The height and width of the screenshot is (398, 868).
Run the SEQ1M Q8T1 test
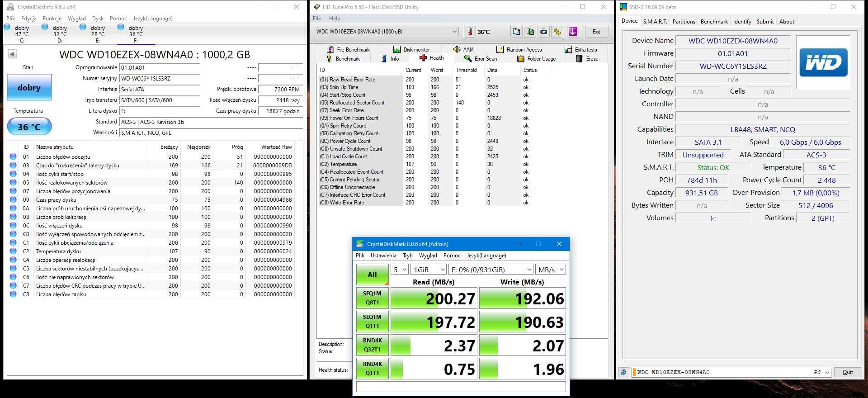tap(372, 298)
